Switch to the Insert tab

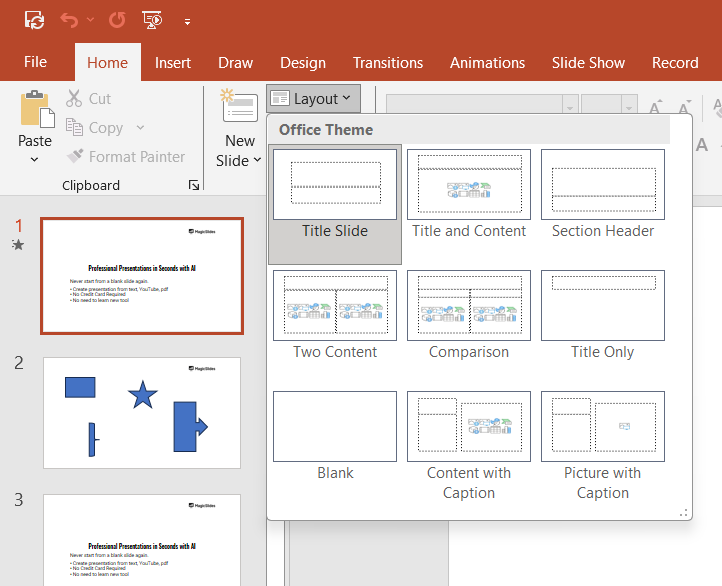click(173, 62)
